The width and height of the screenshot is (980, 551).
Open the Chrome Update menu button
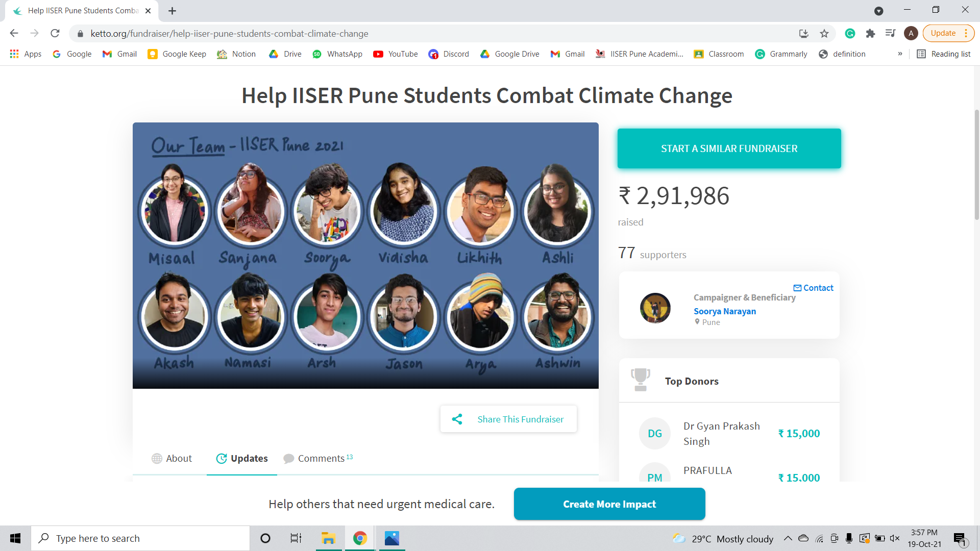pyautogui.click(x=948, y=34)
